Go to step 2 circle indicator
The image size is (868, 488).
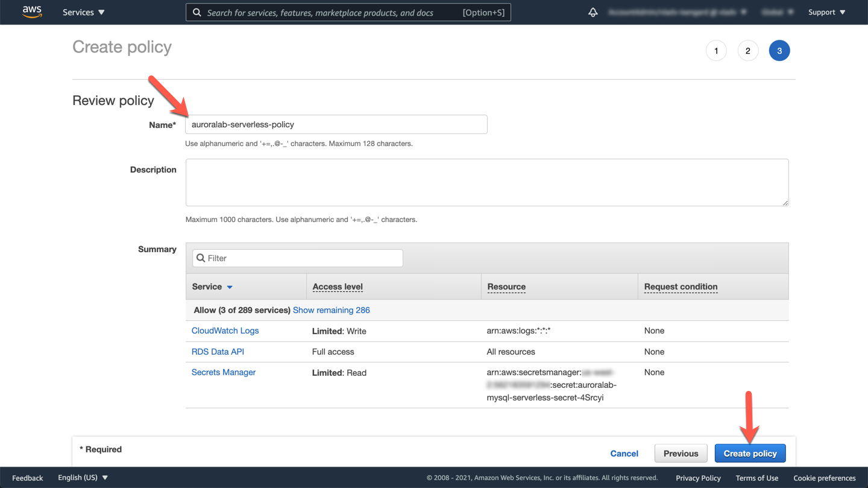click(747, 51)
